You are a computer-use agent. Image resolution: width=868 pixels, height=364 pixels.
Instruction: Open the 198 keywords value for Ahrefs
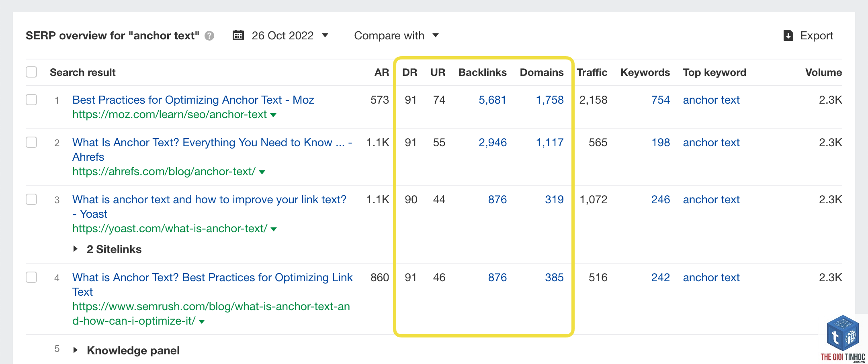pos(661,142)
